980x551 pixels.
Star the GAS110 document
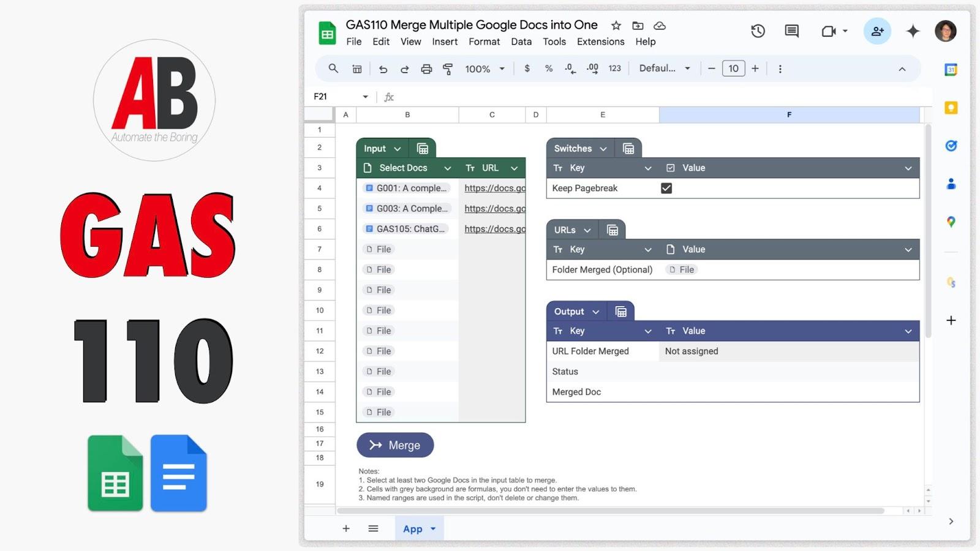coord(616,26)
